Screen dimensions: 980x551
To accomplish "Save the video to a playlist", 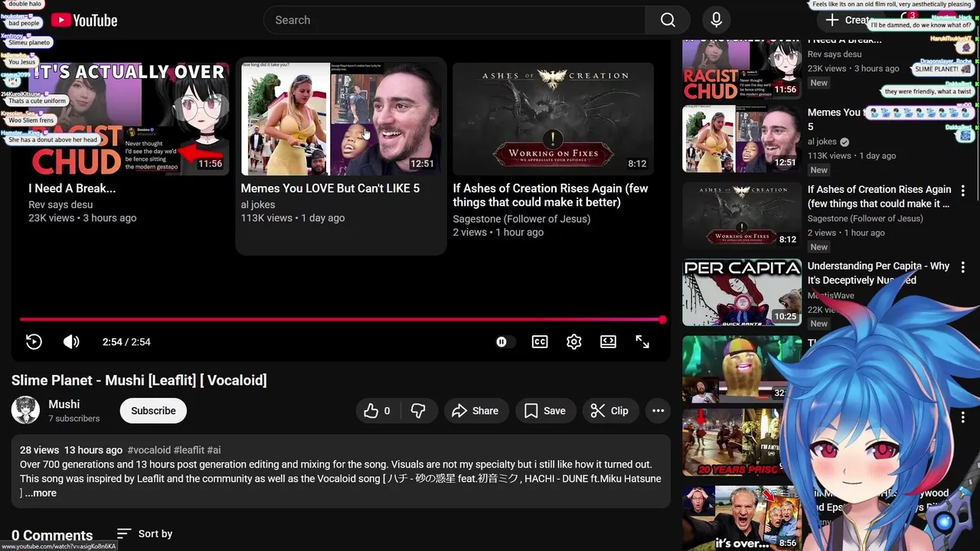I will pos(545,411).
